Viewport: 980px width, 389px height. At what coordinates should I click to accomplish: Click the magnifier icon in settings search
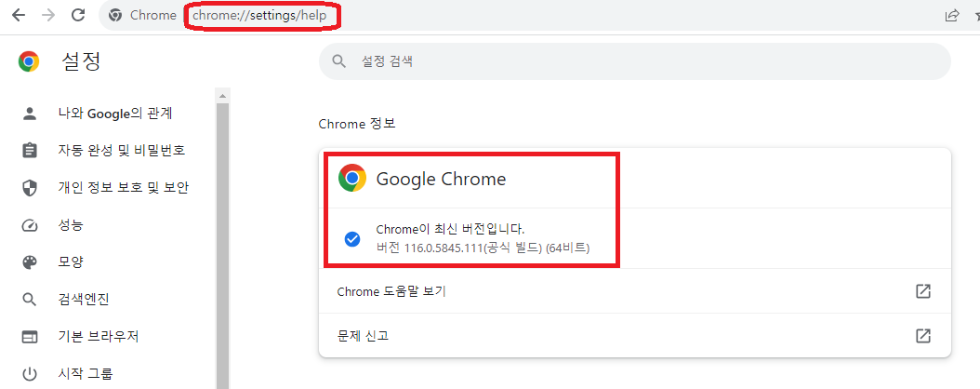pyautogui.click(x=338, y=61)
